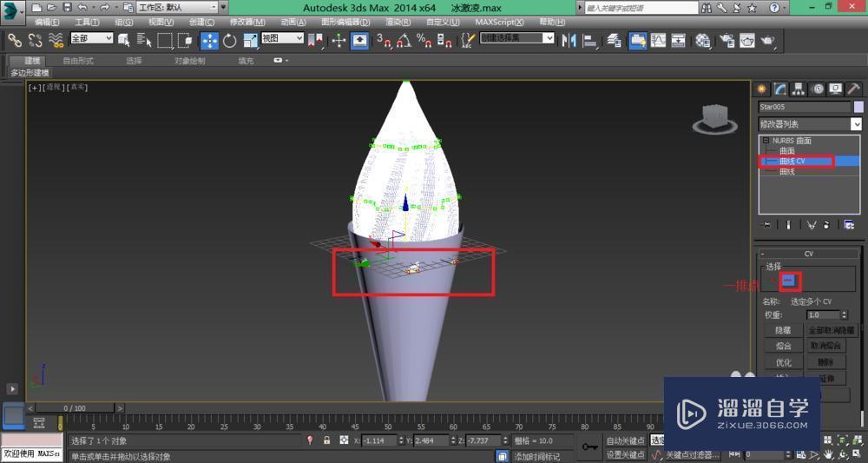Click the Render Production teapot
868x463 pixels.
click(x=768, y=41)
